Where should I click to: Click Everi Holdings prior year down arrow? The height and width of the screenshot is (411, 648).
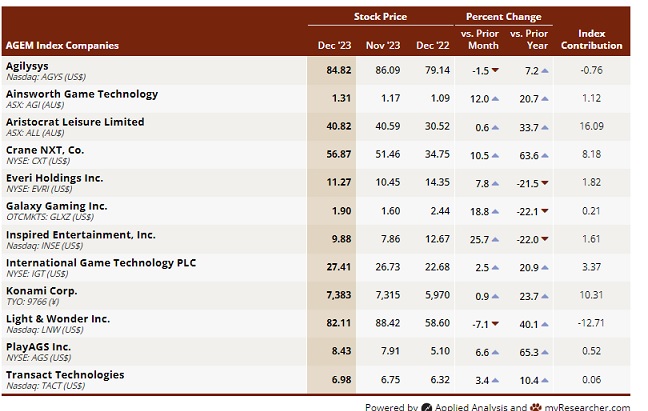click(x=544, y=183)
